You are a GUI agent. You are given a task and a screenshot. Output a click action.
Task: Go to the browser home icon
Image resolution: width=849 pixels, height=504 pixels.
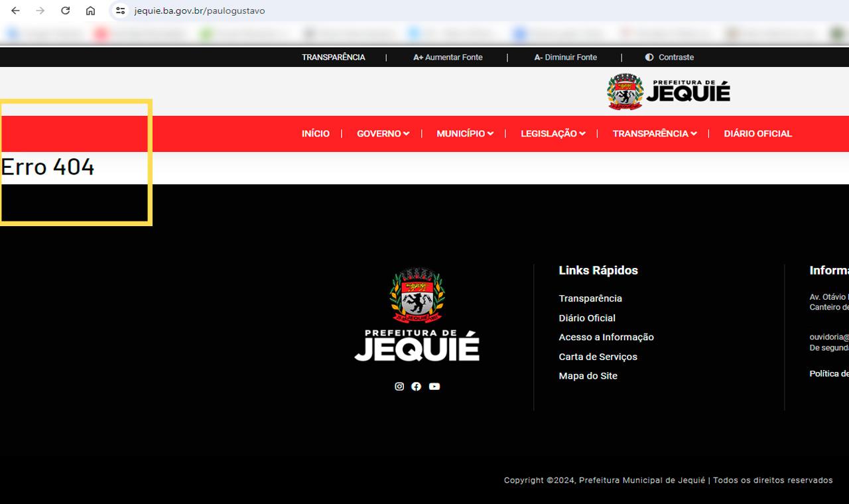click(90, 11)
